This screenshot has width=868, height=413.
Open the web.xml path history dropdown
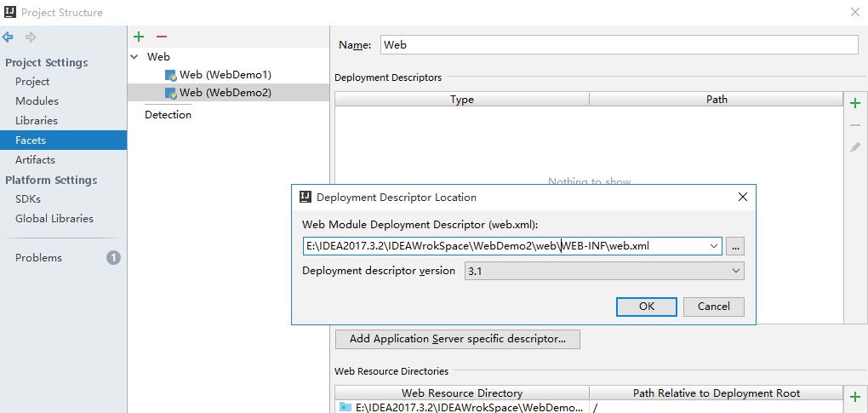pos(714,246)
